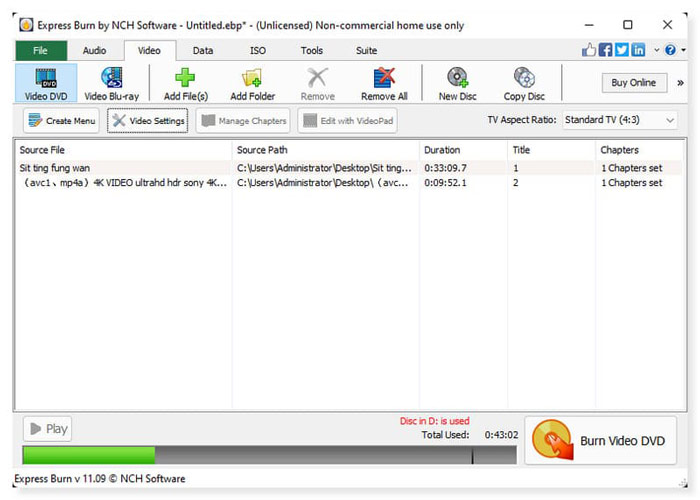Open the File menu tab
The height and width of the screenshot is (500, 700).
point(41,50)
